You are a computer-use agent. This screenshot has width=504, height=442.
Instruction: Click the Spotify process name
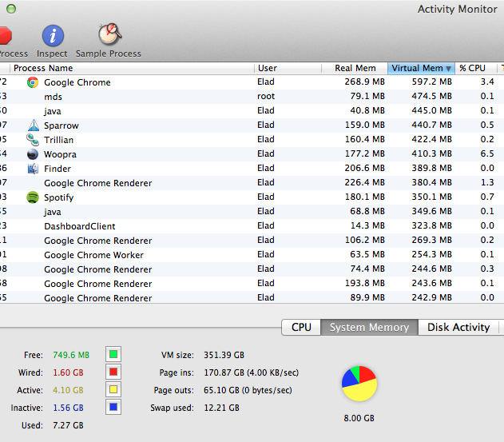pos(59,197)
